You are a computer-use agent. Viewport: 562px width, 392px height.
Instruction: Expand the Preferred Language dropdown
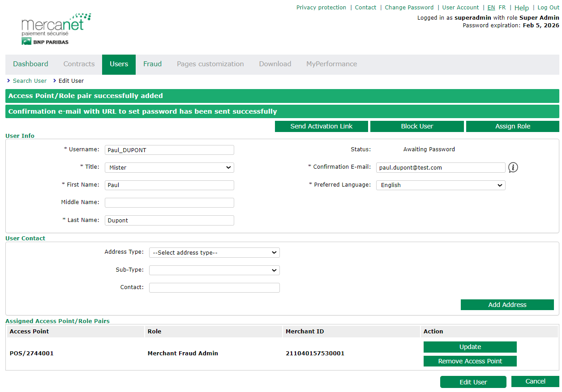point(441,185)
